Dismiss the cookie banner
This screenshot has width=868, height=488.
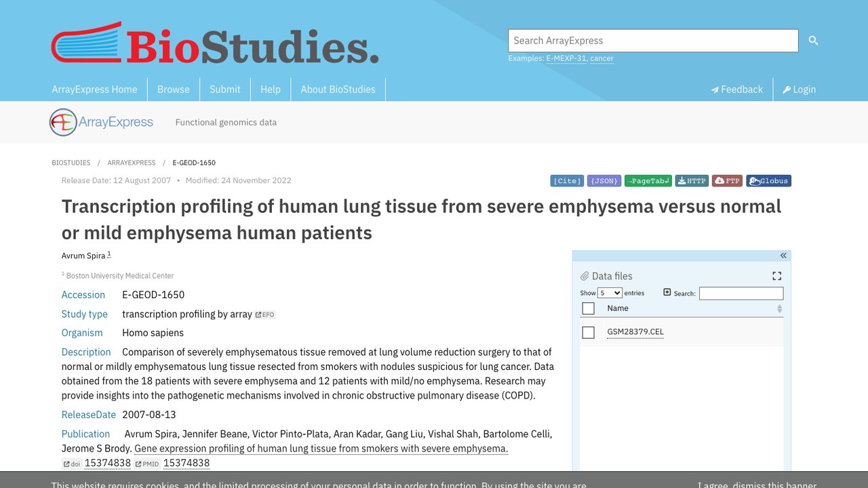pyautogui.click(x=757, y=485)
